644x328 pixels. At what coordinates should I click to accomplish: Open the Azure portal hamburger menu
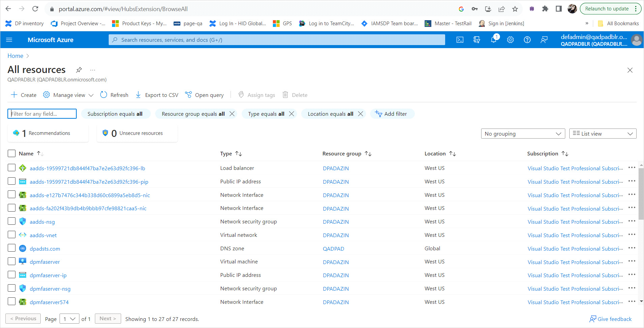[x=9, y=40]
